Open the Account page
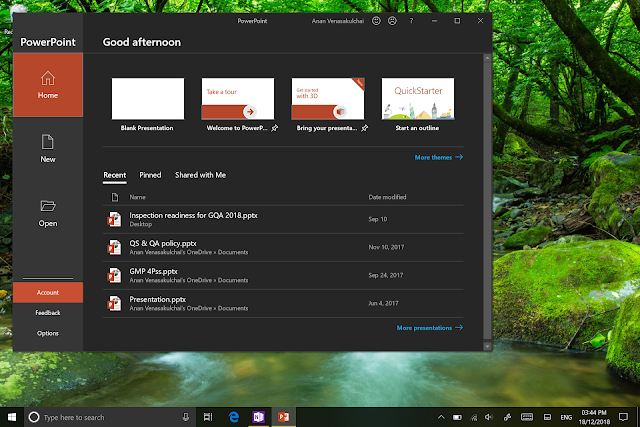The height and width of the screenshot is (427, 640). tap(48, 293)
